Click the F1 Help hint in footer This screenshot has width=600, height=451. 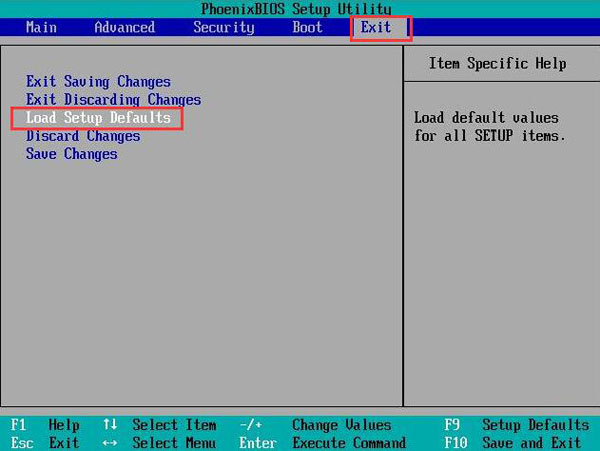pyautogui.click(x=46, y=425)
